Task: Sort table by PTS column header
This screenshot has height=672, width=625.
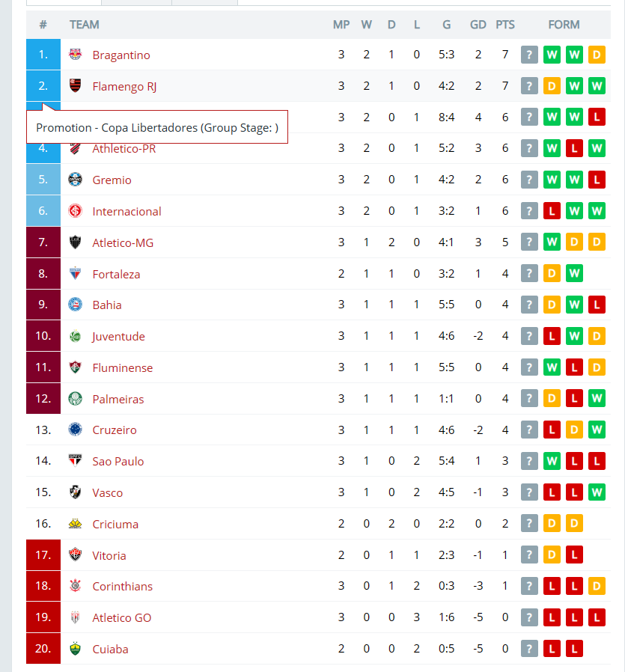Action: click(x=505, y=25)
